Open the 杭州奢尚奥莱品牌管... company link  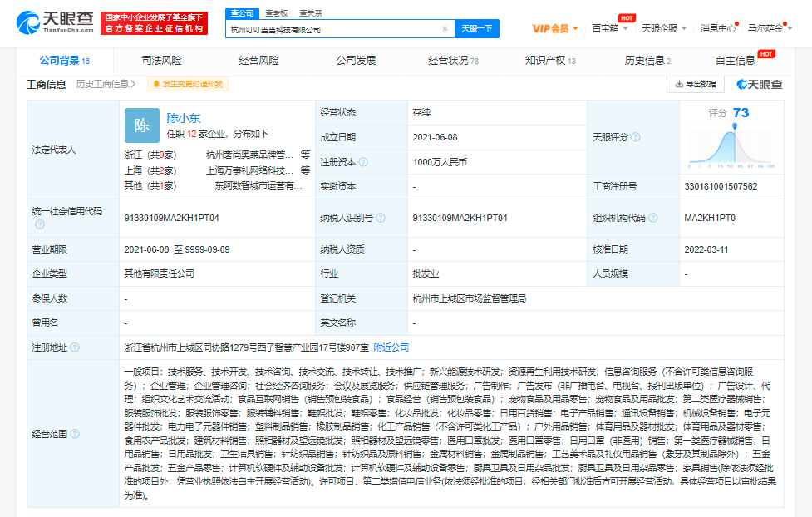249,155
